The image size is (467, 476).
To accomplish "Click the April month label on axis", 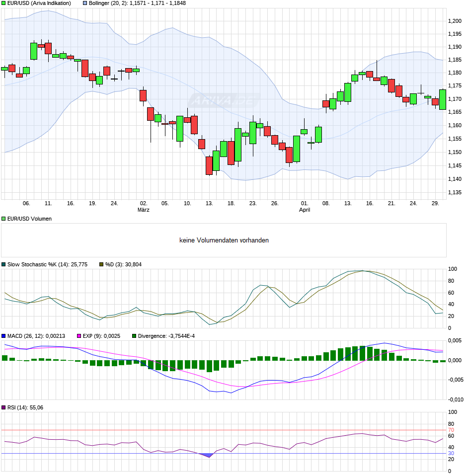I will [305, 210].
